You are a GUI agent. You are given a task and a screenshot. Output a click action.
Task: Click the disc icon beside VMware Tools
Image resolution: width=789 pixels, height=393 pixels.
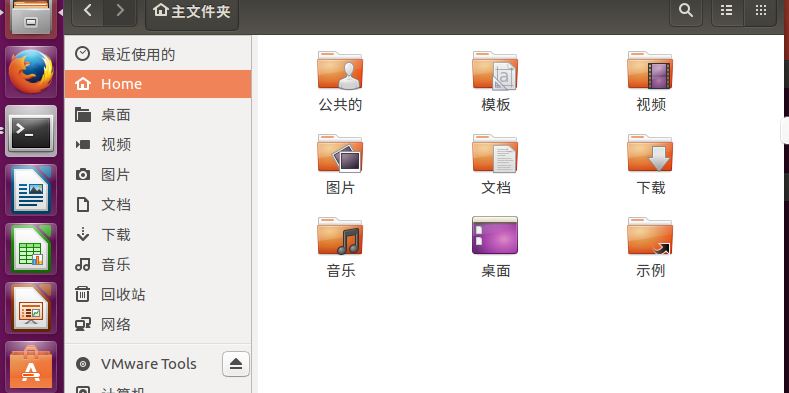pos(83,364)
